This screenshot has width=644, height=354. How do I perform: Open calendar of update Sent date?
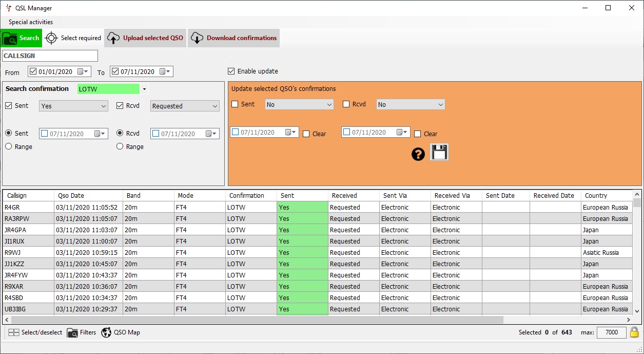click(x=290, y=132)
